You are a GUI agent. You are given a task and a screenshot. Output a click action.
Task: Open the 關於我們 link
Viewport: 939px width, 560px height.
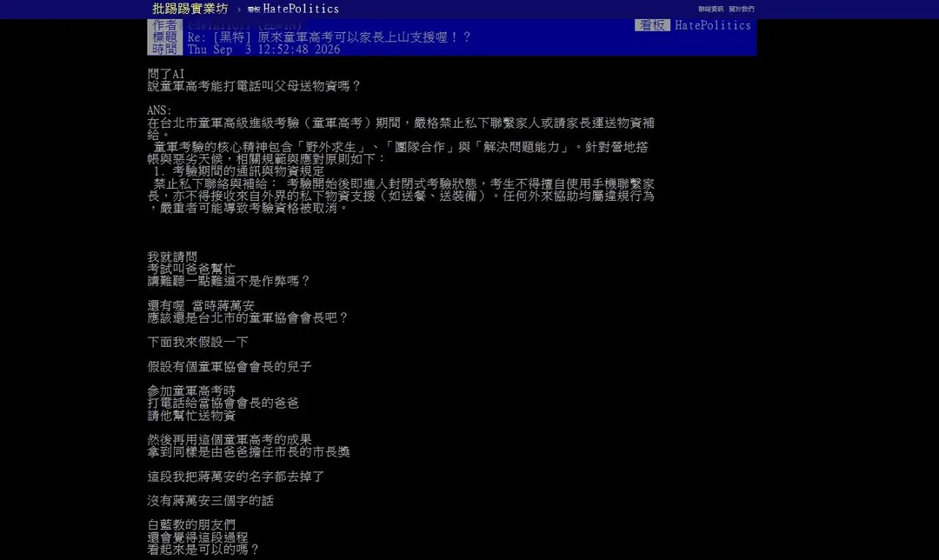(x=742, y=9)
